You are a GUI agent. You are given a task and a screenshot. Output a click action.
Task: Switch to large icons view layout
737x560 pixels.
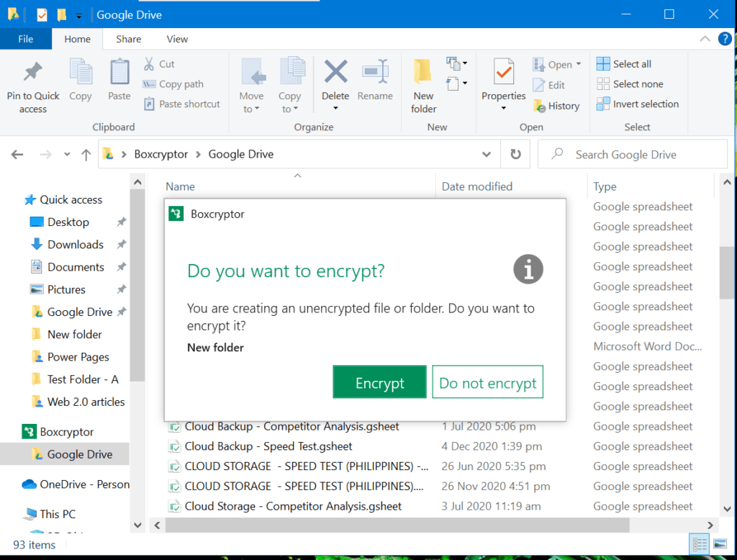coord(720,544)
